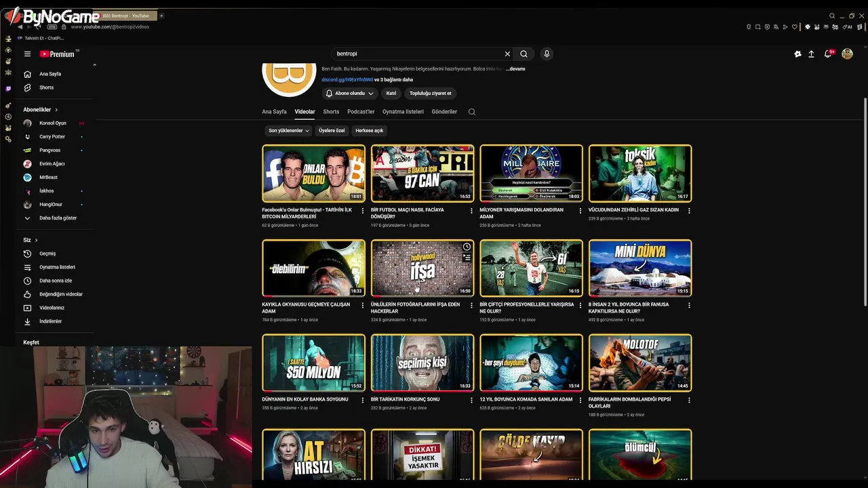Open the $50 MİLYON banka soygunu thumbnail

coord(313,363)
